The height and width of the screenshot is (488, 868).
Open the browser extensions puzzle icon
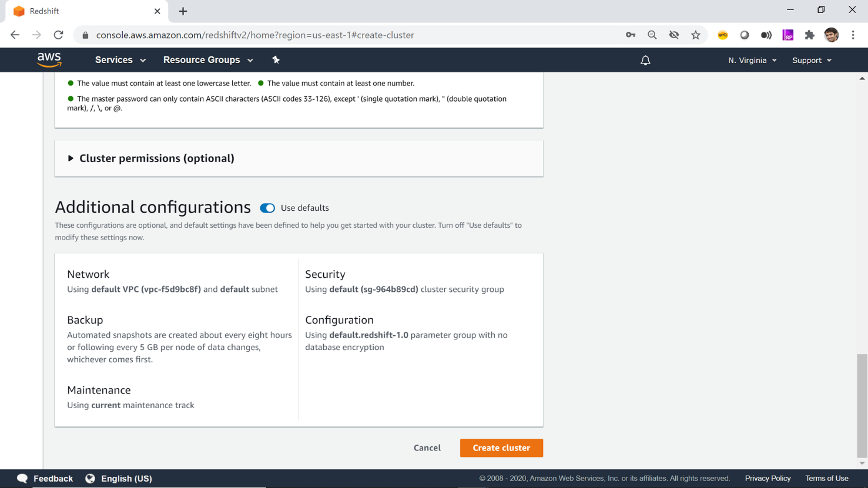(x=810, y=35)
